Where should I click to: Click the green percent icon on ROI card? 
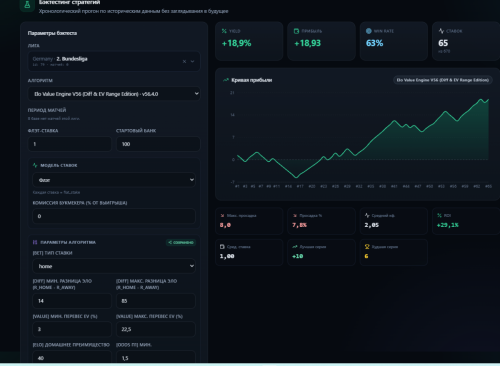point(439,216)
